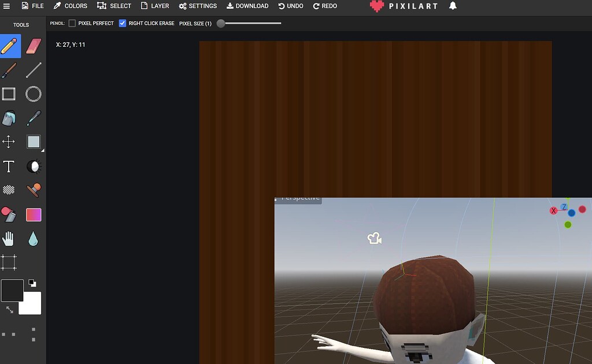Screen dimensions: 592x364
Task: Enable the Pixel Perfect checkbox
Action: [72, 23]
